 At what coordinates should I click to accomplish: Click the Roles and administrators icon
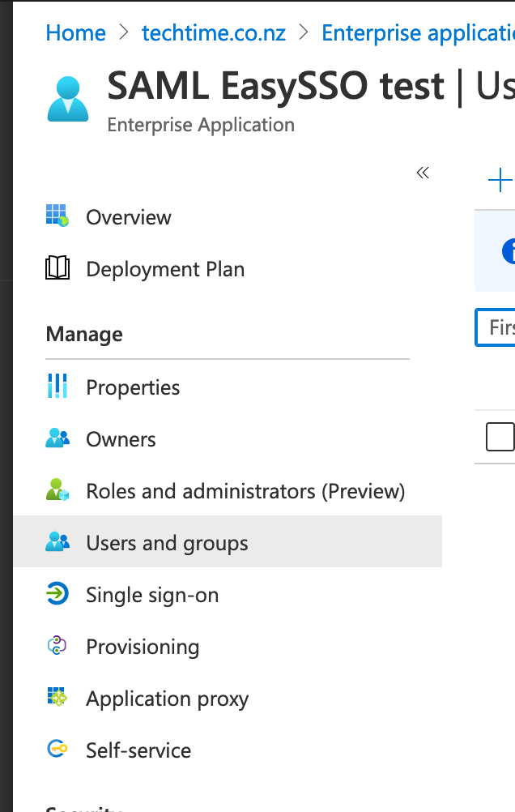[x=57, y=489]
